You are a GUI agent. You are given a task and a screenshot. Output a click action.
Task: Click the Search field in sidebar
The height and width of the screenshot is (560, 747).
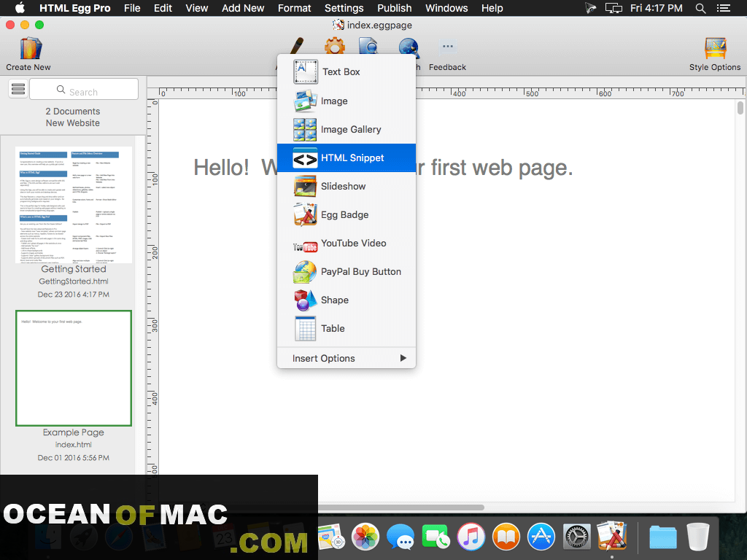point(84,89)
